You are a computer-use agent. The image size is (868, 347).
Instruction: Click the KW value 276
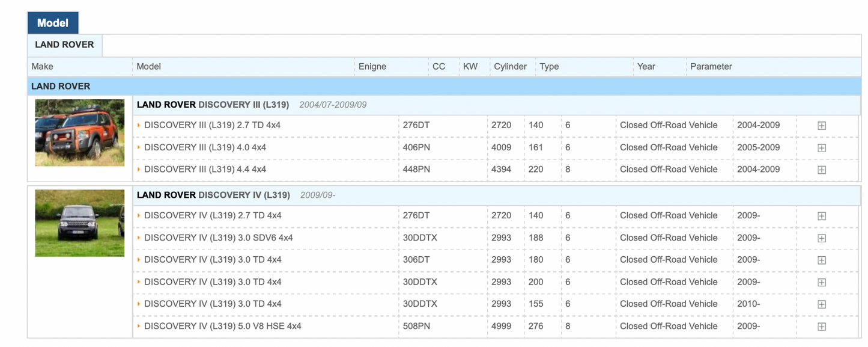536,326
